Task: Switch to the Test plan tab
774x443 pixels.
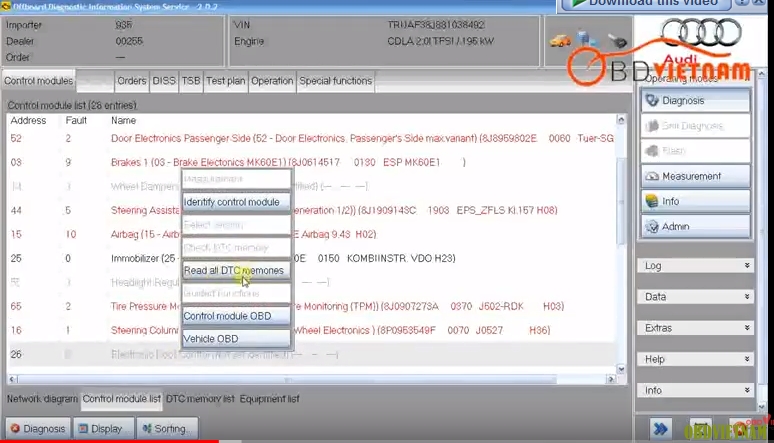Action: pos(226,81)
